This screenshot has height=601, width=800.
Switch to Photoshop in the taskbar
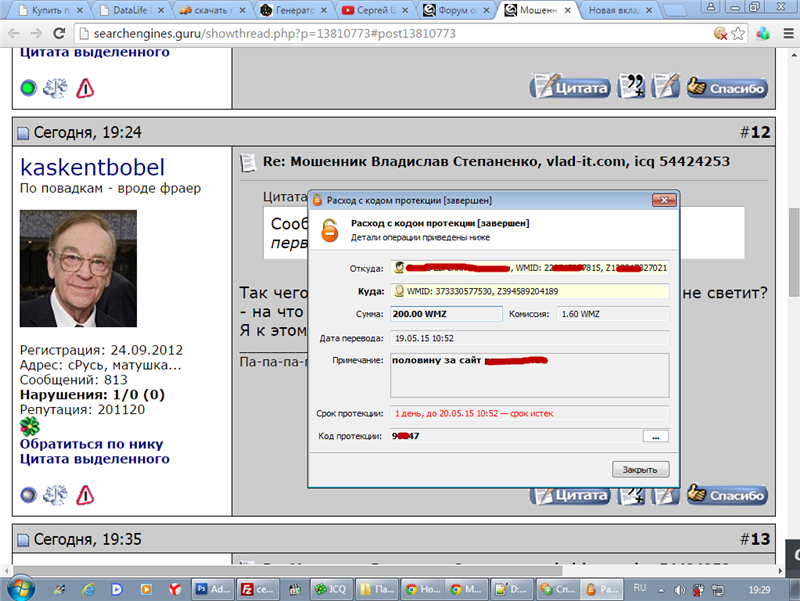213,590
